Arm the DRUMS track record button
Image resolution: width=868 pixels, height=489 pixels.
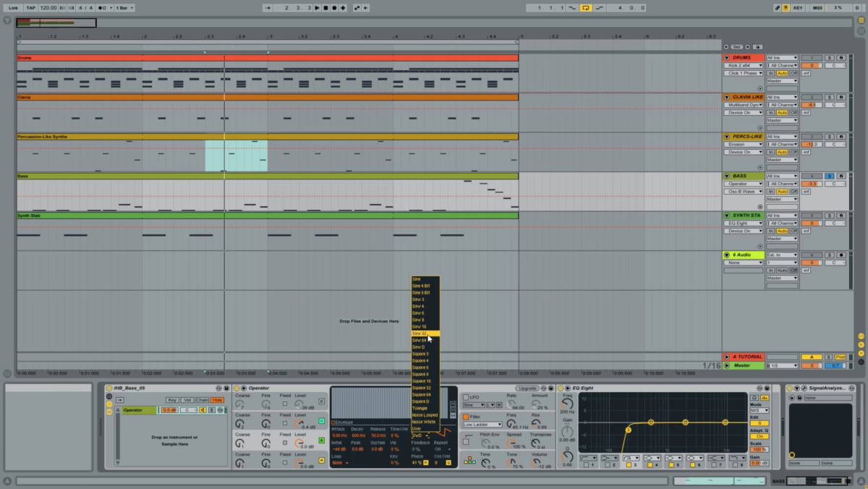(x=840, y=58)
